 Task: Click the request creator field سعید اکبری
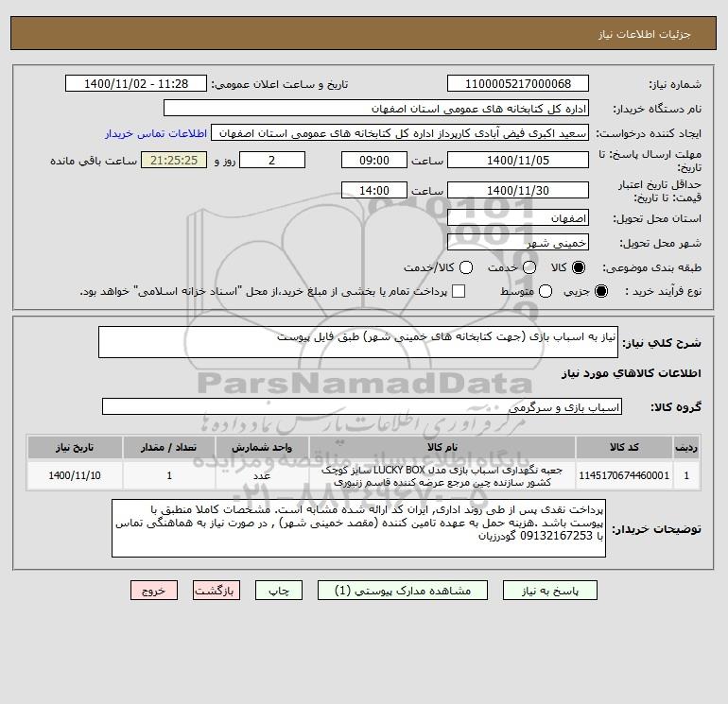tap(400, 133)
